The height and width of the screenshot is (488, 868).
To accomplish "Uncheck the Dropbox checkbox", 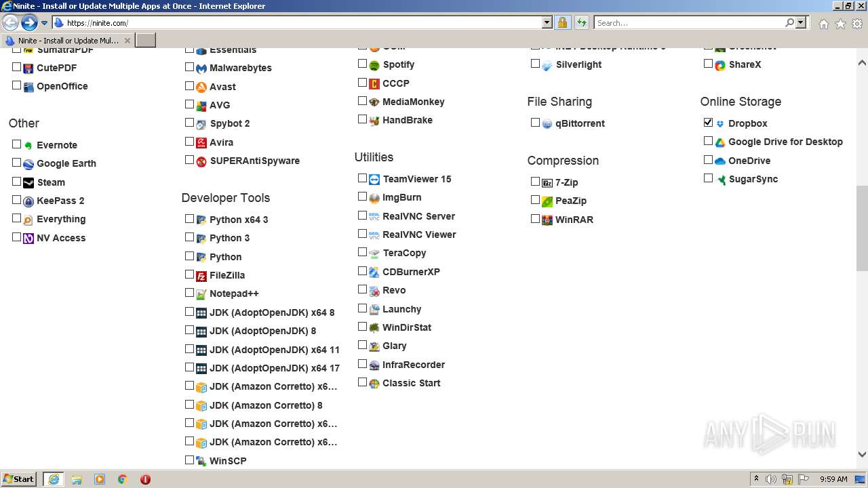I will click(708, 123).
